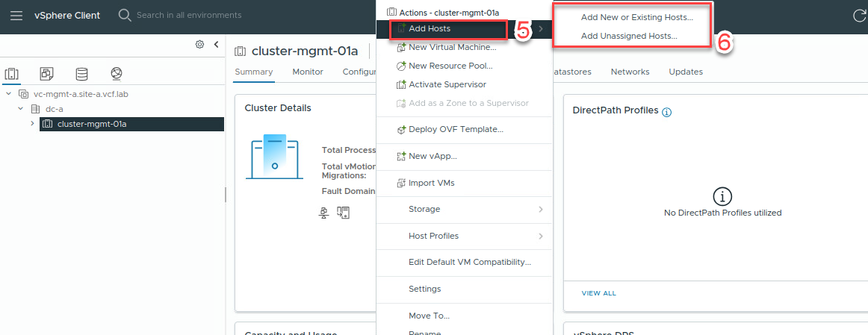
Task: Select dc-a datacenter in the tree
Action: tap(55, 109)
